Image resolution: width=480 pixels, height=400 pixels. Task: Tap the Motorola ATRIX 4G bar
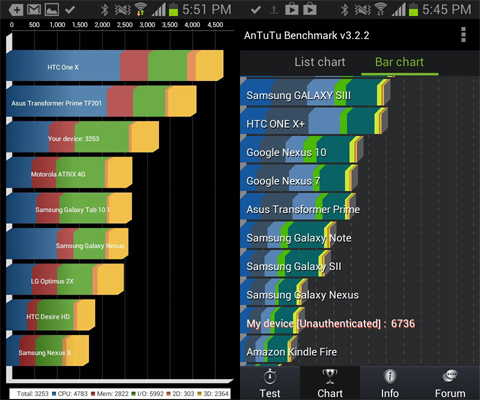coord(69,173)
